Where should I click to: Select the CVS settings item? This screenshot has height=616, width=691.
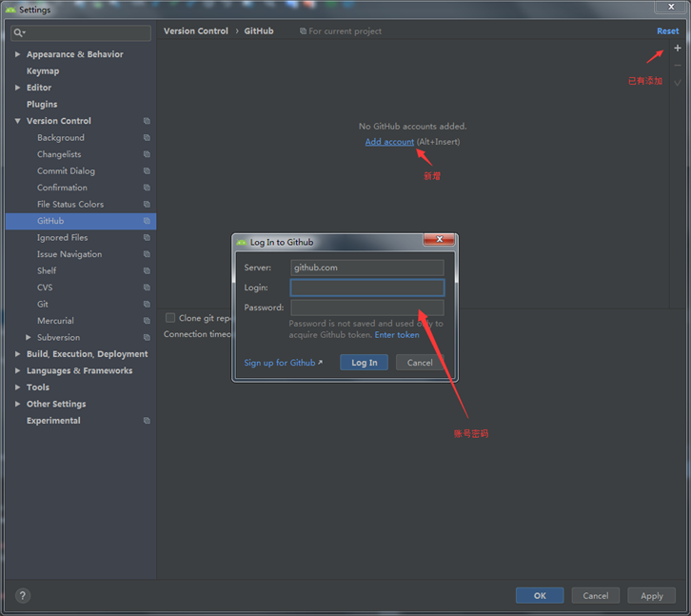45,288
